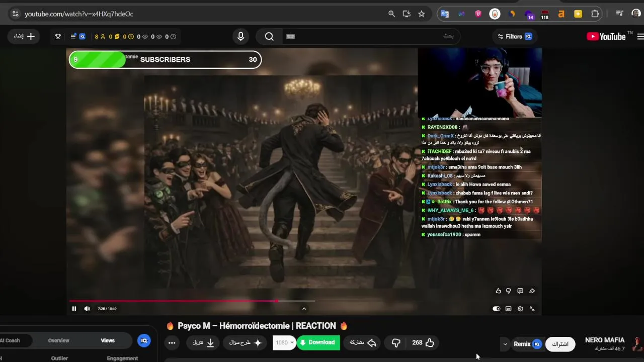The image size is (644, 362).
Task: Open the list icon in the stats bar
Action: (73, 36)
